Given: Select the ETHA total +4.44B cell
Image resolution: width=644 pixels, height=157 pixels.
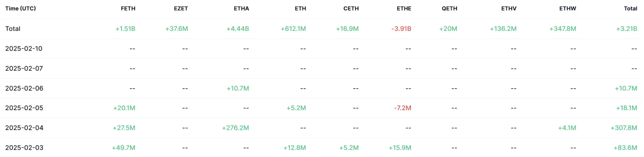Looking at the screenshot, I should [x=238, y=29].
